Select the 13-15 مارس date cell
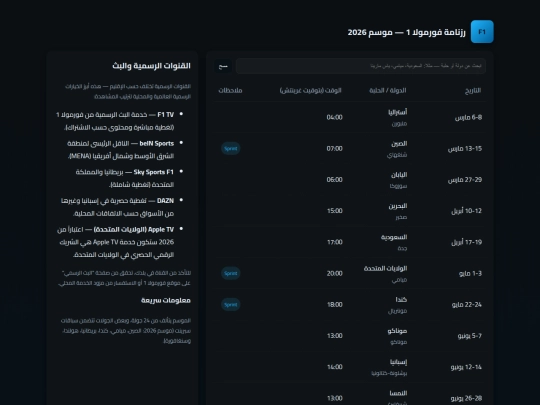 tap(465, 149)
